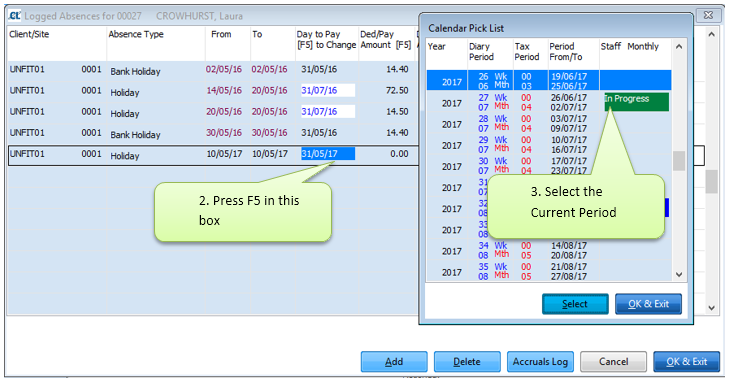
Task: Click the 72.50 amount cell
Action: tap(397, 90)
